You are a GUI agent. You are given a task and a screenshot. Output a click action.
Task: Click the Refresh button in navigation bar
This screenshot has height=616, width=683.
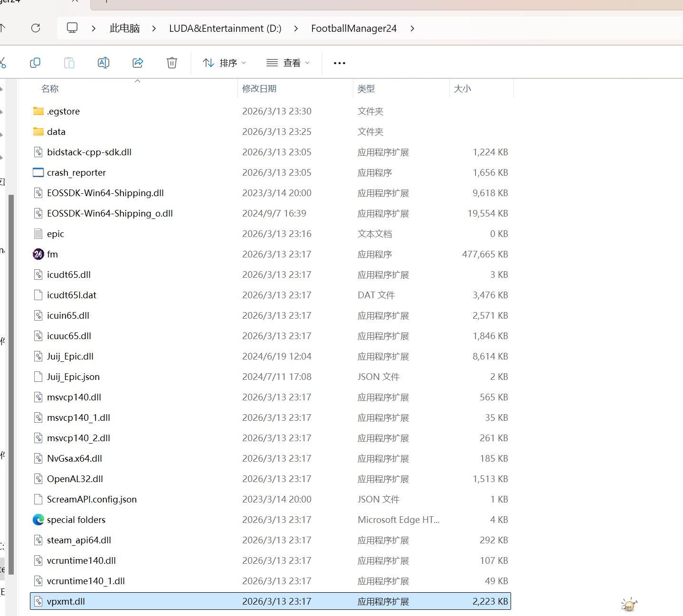tap(36, 28)
